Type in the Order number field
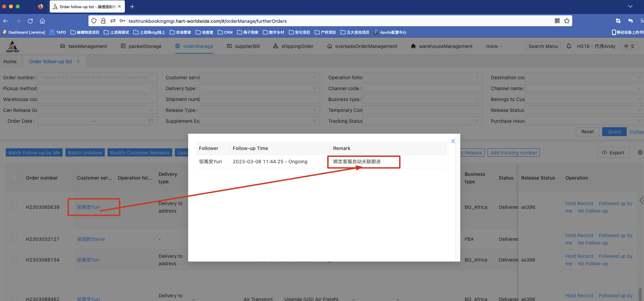Viewport: 644px width, 301px height. 97,78
